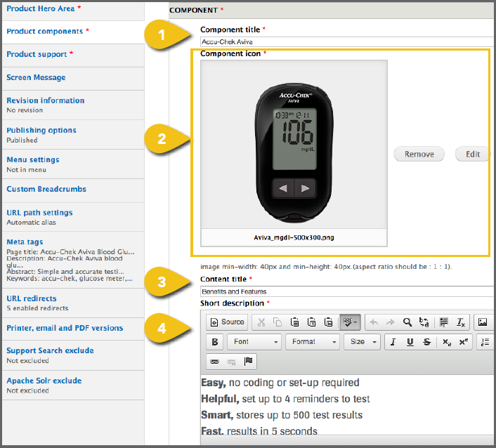Click the Redo arrow icon
Image resolution: width=496 pixels, height=448 pixels.
pos(391,322)
